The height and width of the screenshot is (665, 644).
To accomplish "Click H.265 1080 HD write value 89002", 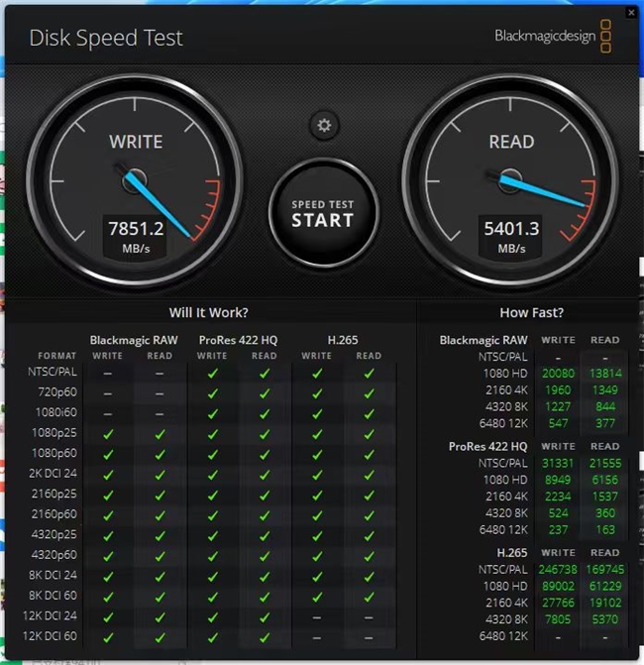I will coord(558,586).
